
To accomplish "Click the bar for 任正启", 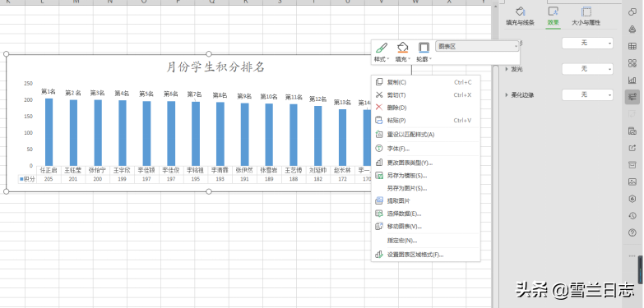I will click(x=49, y=132).
